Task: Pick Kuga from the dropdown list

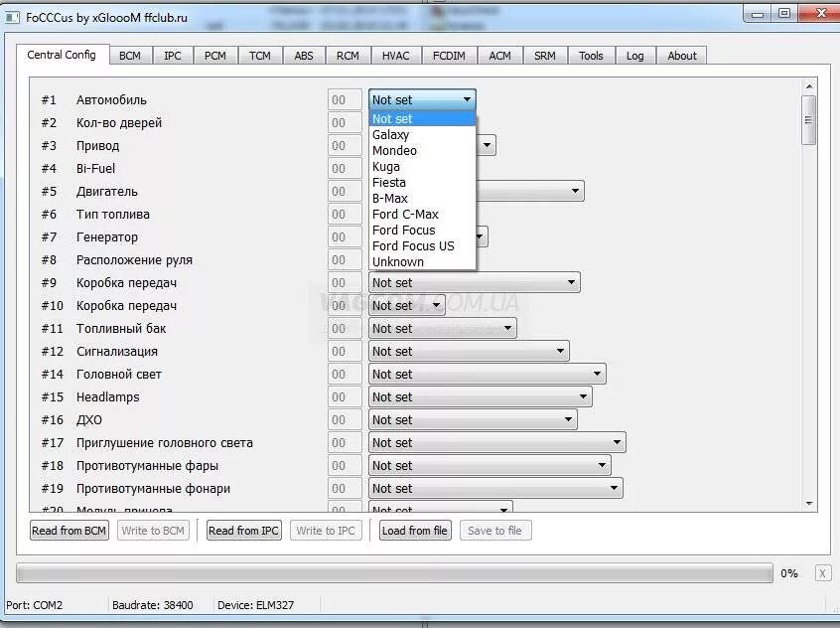Action: pos(422,167)
